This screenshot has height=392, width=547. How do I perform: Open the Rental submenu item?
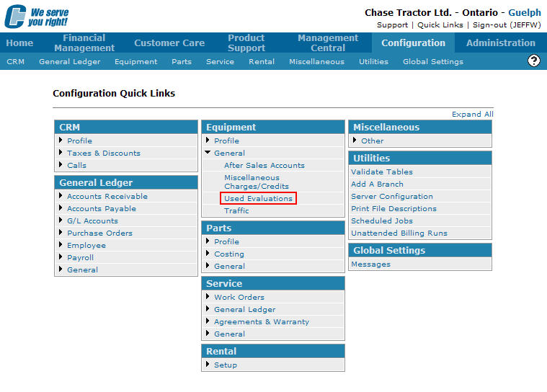click(262, 62)
